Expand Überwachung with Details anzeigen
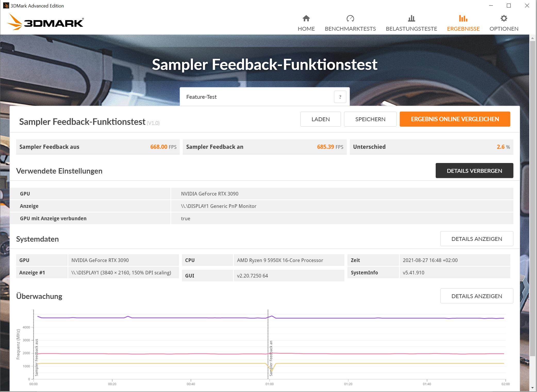This screenshot has height=392, width=537. [476, 296]
